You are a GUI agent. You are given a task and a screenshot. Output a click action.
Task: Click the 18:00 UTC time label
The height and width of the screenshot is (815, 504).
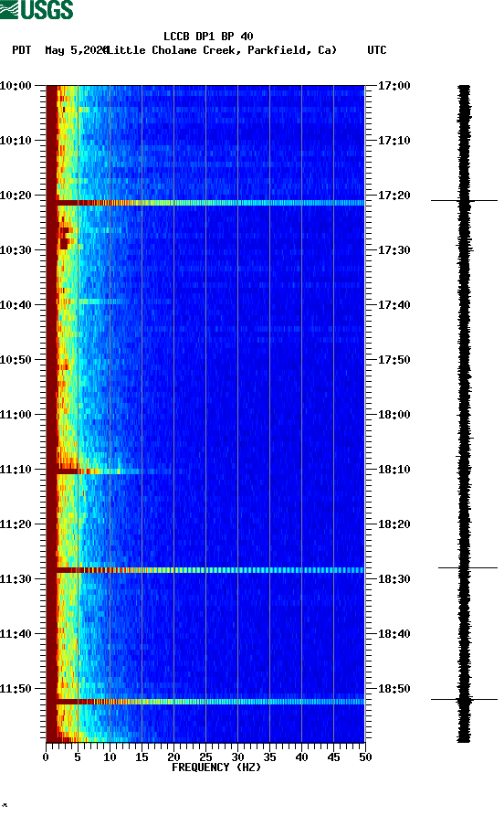[394, 415]
